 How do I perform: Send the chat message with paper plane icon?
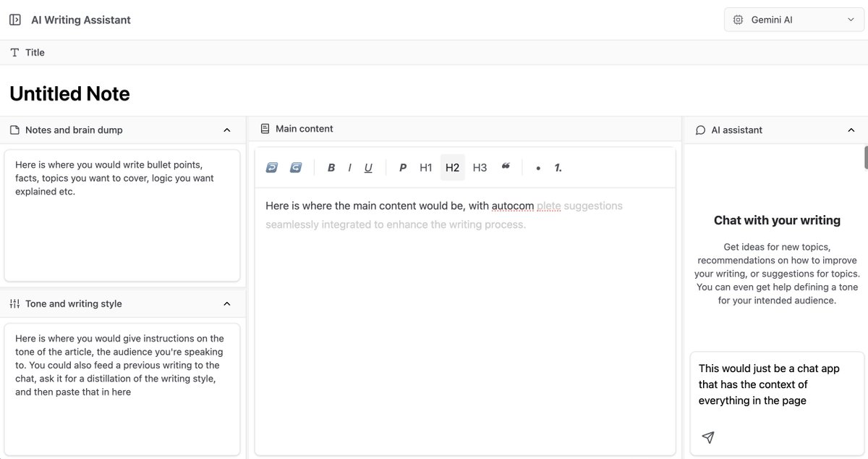click(x=708, y=437)
